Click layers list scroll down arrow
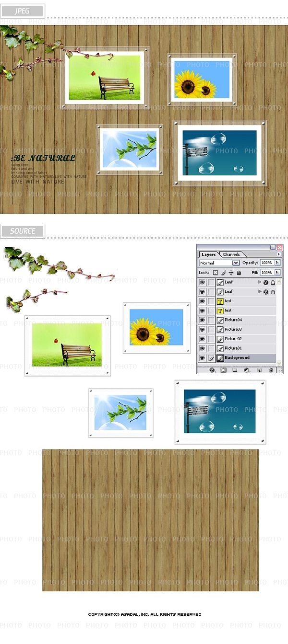Screen dimensions: 288x644 (x=279, y=363)
